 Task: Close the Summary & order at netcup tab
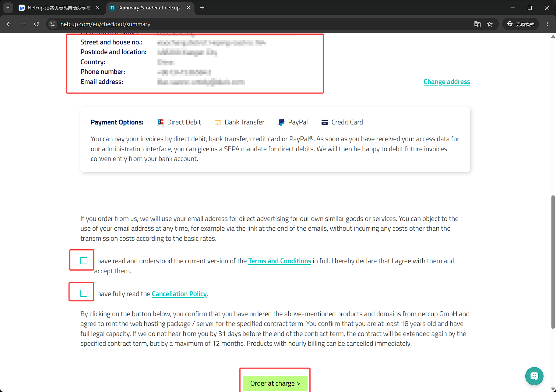[188, 8]
